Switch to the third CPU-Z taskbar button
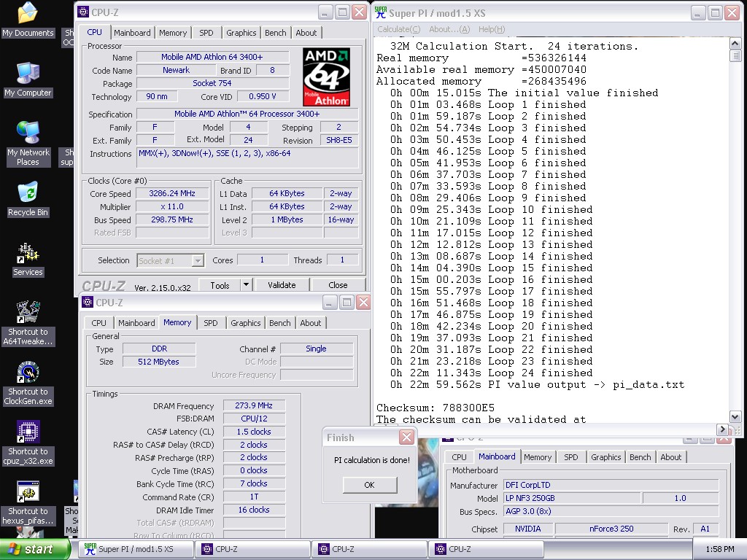Viewport: 747px width, 560px height. 486,549
